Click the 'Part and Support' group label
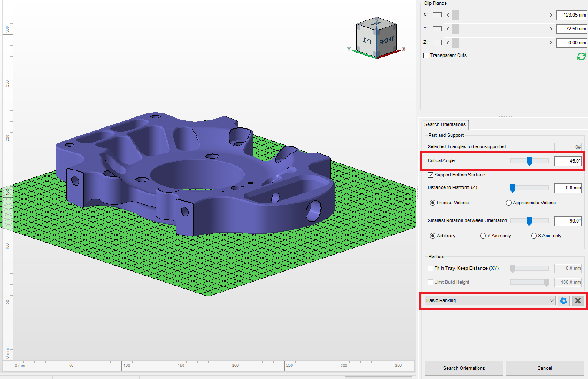 pyautogui.click(x=446, y=135)
